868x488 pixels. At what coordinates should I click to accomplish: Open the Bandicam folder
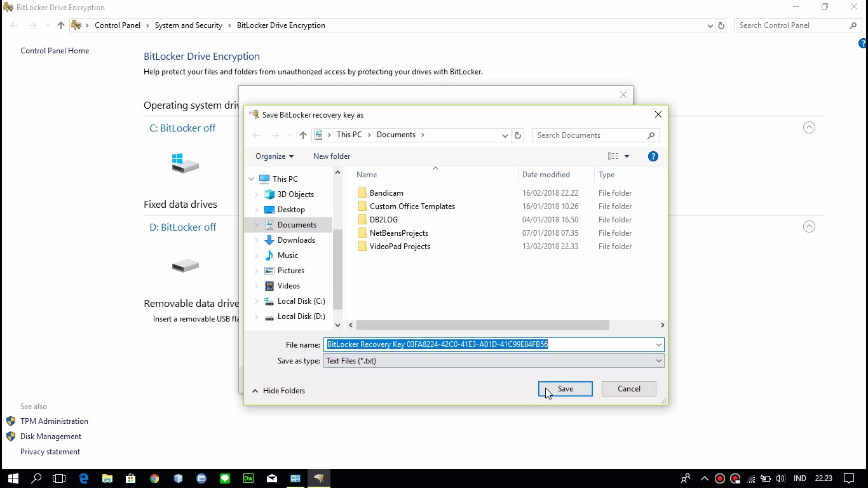pos(386,193)
